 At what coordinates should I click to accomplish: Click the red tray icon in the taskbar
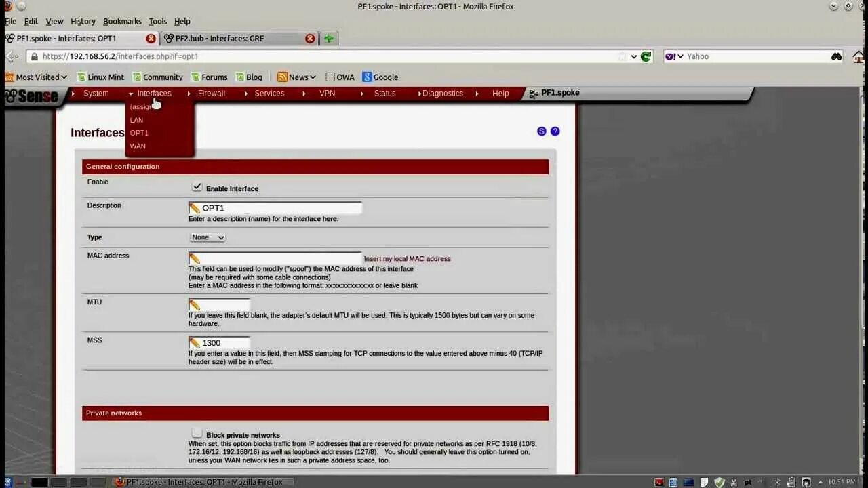coord(658,483)
